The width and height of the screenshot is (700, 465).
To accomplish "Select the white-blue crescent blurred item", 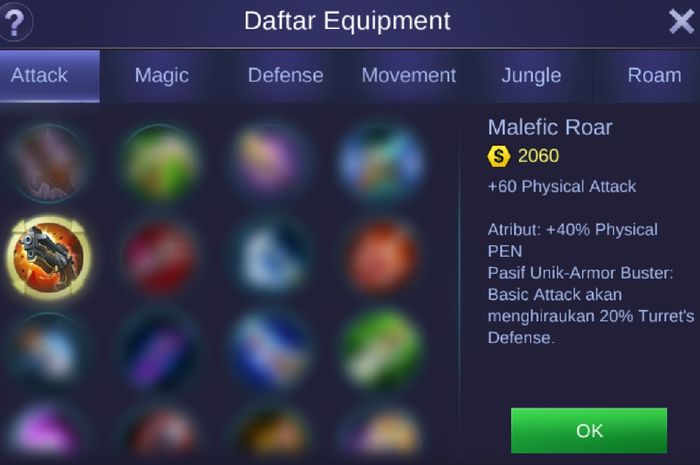I will coord(271,257).
